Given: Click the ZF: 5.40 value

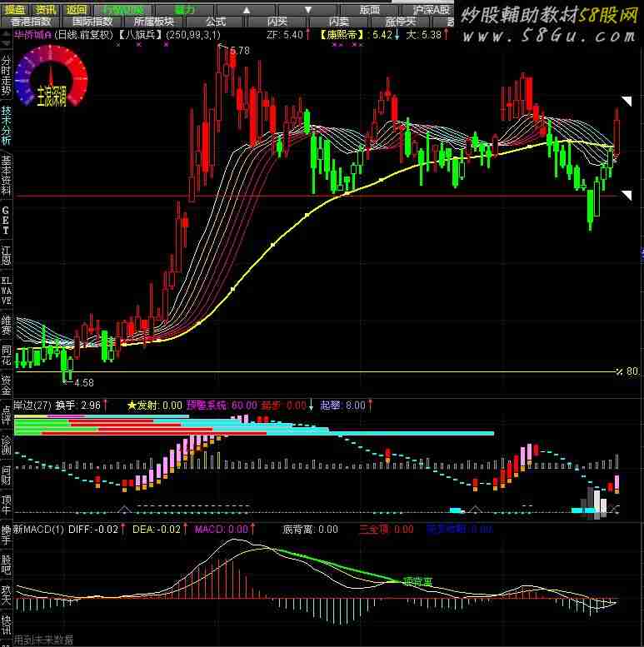Looking at the screenshot, I should pos(284,35).
